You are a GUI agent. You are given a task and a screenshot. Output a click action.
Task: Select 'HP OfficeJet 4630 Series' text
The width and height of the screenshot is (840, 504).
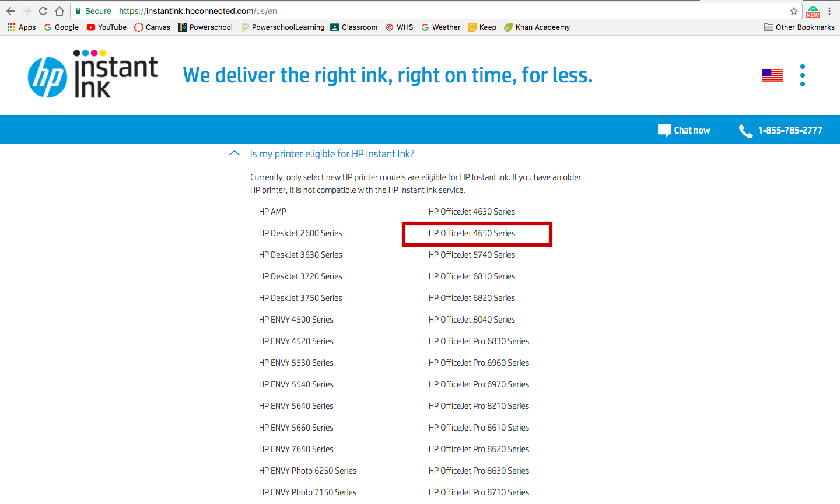click(472, 212)
